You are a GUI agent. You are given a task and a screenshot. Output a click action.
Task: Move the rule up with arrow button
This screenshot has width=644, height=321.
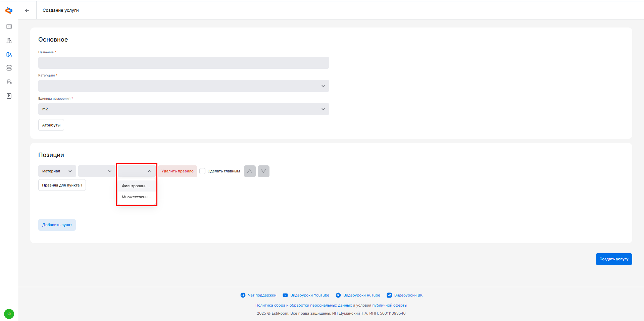point(250,171)
